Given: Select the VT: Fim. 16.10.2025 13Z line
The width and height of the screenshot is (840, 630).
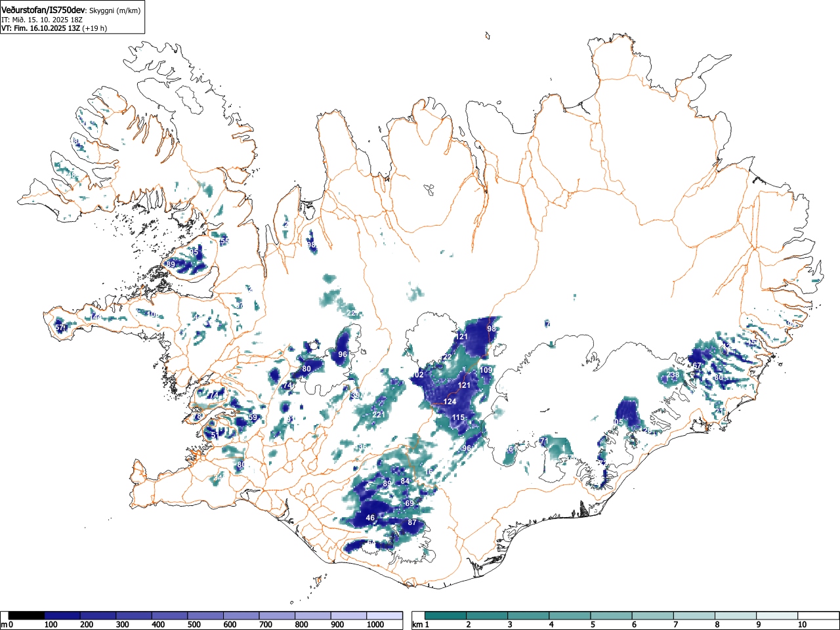Looking at the screenshot, I should coord(41,28).
